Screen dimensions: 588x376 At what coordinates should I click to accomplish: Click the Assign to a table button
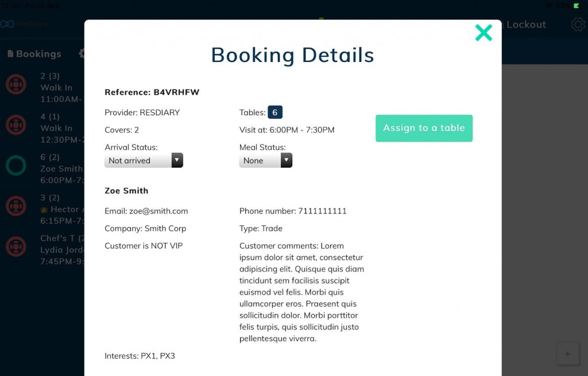(424, 128)
